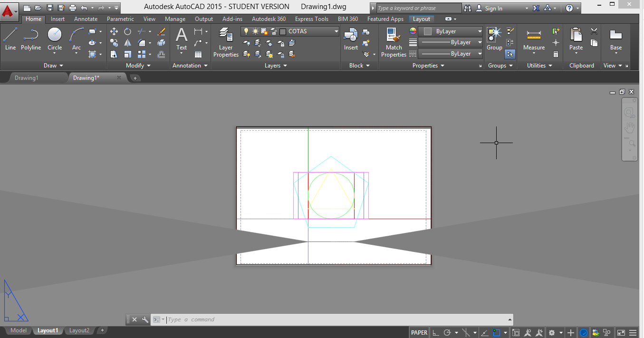This screenshot has height=338, width=644.
Task: Expand the Block panel
Action: pos(359,66)
